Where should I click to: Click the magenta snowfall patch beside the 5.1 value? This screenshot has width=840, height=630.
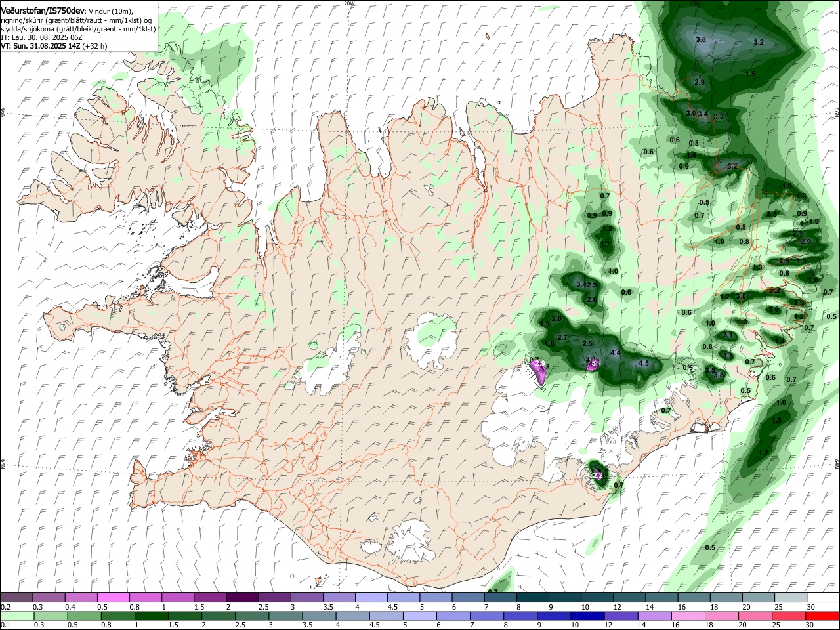point(592,365)
